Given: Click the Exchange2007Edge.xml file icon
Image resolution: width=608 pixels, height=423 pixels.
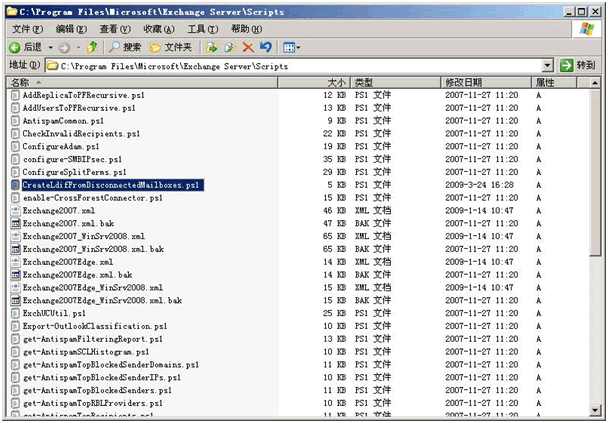Looking at the screenshot, I should [x=15, y=262].
